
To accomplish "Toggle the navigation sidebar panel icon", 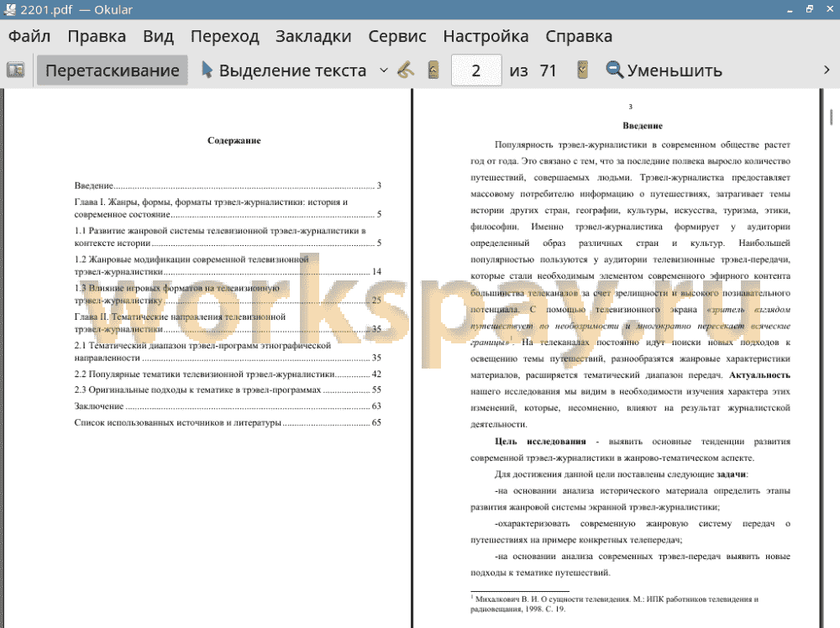I will (15, 71).
